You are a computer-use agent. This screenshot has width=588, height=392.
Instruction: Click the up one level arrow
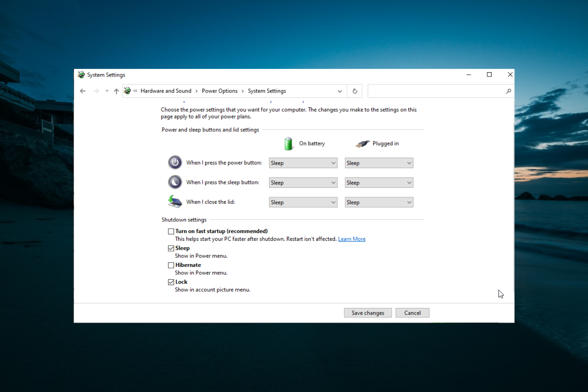116,91
